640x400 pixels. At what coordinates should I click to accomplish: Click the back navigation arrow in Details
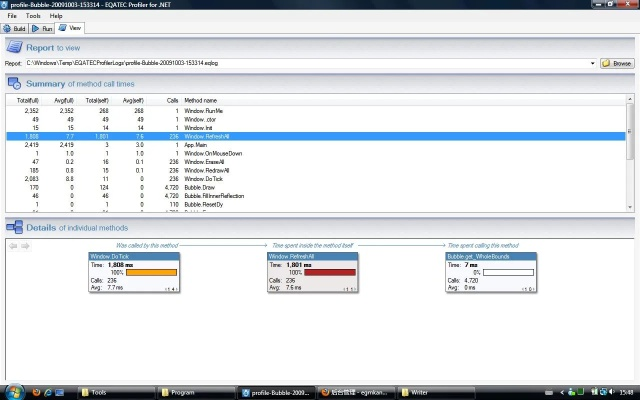pos(13,245)
